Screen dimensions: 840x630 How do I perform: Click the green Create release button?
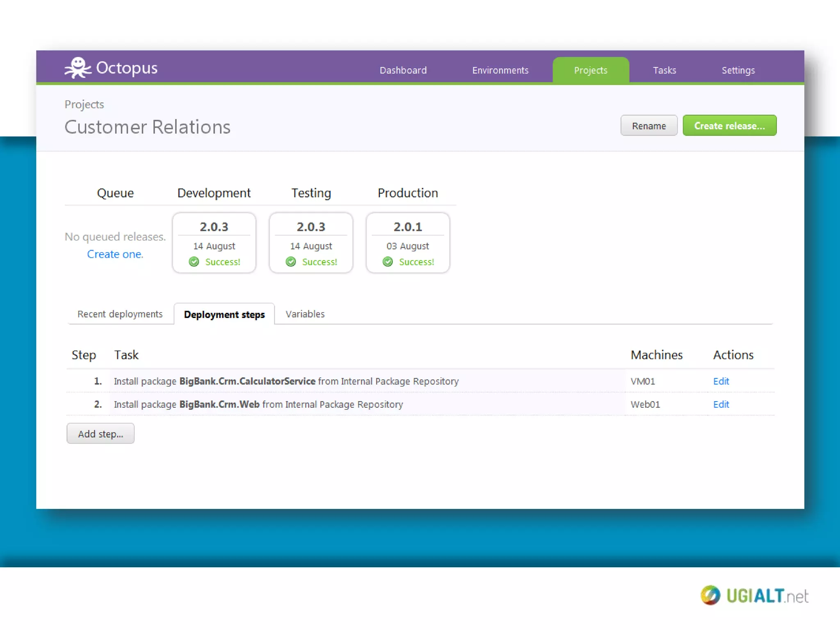[729, 126]
